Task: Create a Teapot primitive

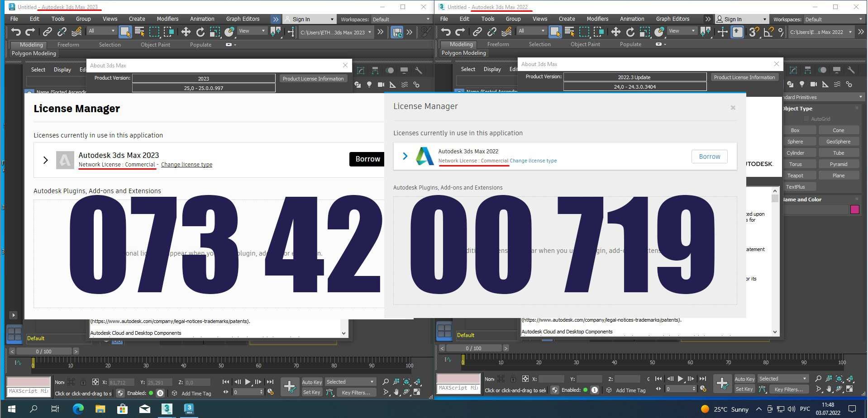Action: pos(795,176)
